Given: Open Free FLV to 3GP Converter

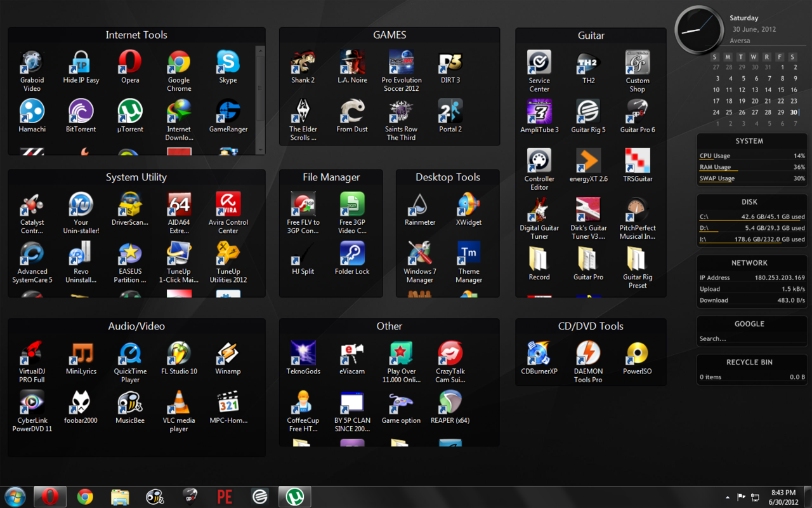Looking at the screenshot, I should [303, 213].
